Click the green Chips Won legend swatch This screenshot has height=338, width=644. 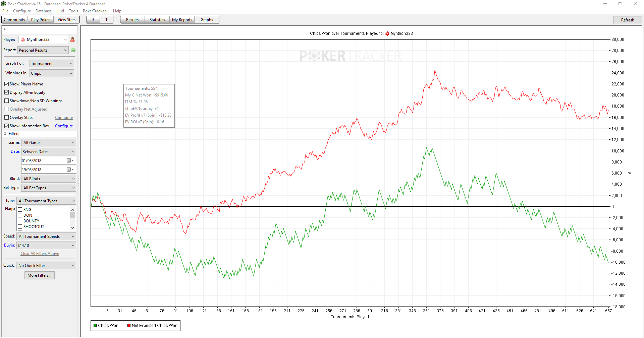95,326
